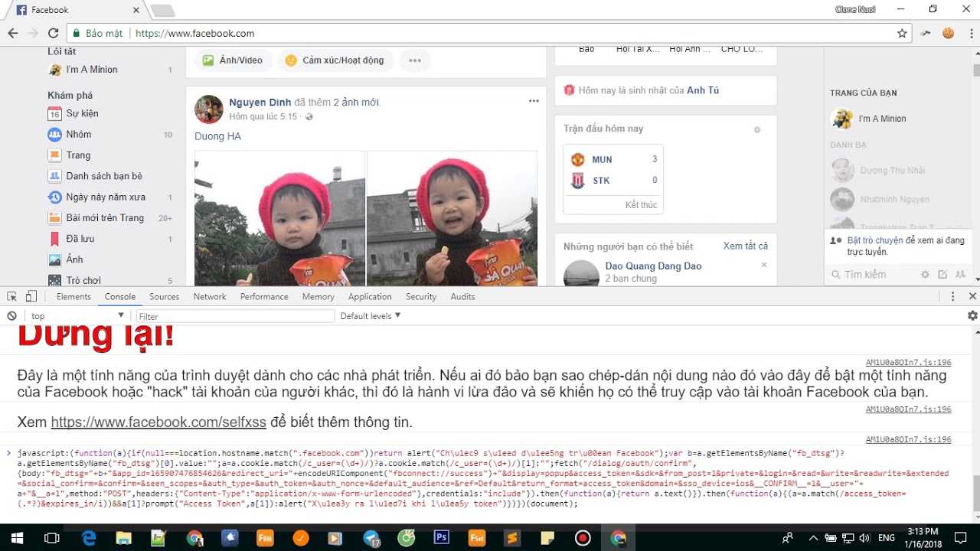Click the browser back arrow
This screenshot has height=551, width=980.
(x=13, y=34)
